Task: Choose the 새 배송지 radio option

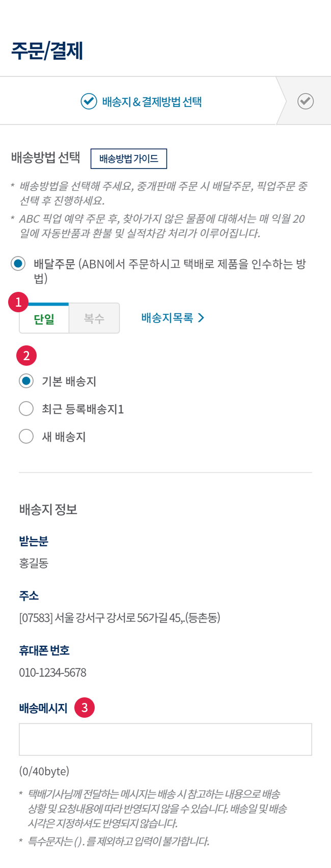Action: click(26, 437)
